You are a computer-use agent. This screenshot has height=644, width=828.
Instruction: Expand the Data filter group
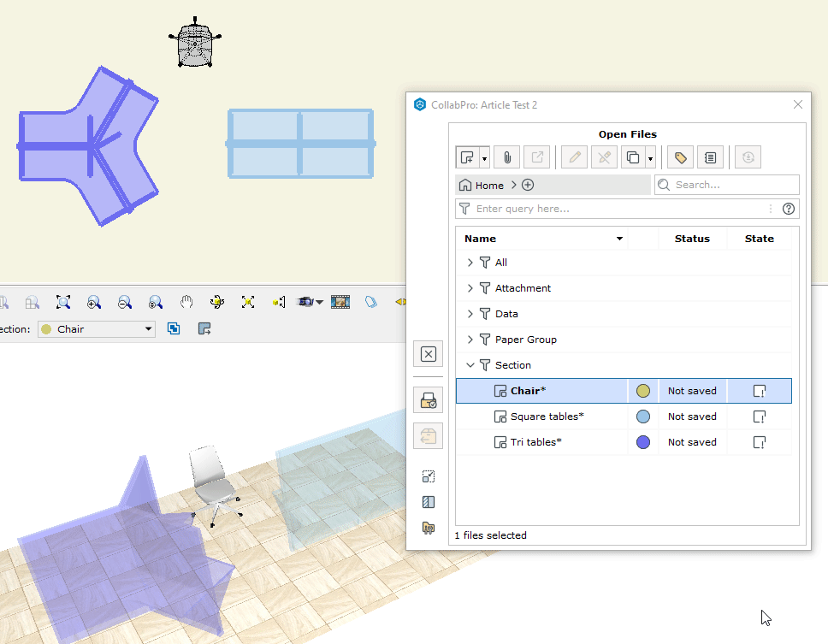point(470,314)
